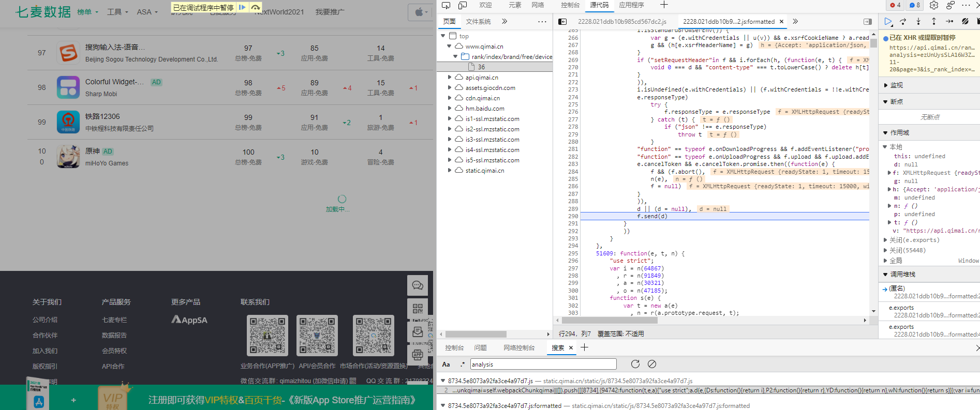The image size is (980, 410).
Task: Expand hm.baidu.com tree node
Action: point(449,108)
